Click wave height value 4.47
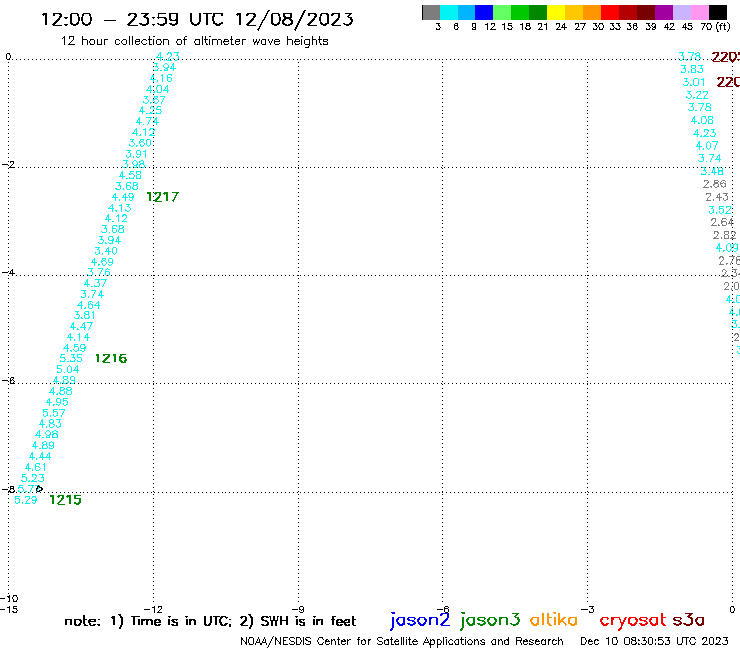Viewport: 740px width, 650px height. (x=82, y=326)
